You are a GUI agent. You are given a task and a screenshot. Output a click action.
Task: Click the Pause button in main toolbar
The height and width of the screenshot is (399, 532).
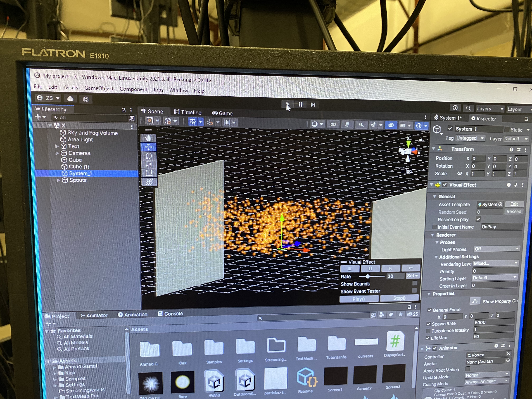tap(300, 105)
